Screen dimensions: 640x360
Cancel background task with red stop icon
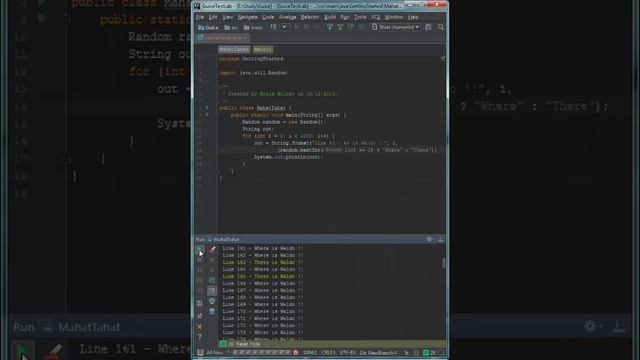[x=296, y=353]
